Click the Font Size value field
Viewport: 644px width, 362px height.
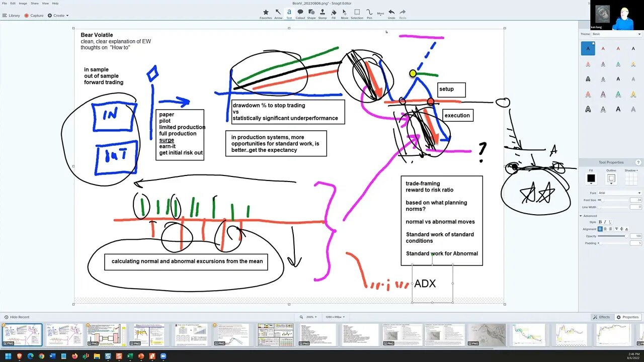[636, 200]
